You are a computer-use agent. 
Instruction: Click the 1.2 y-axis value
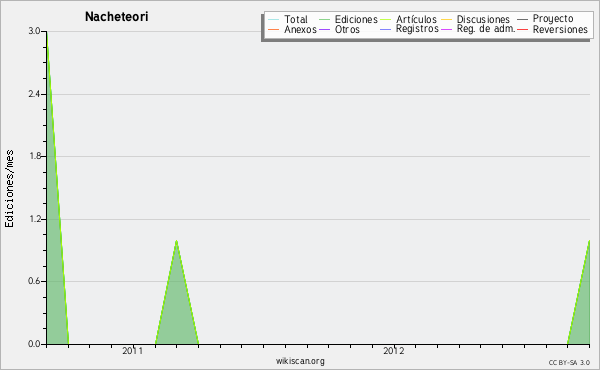click(x=34, y=219)
